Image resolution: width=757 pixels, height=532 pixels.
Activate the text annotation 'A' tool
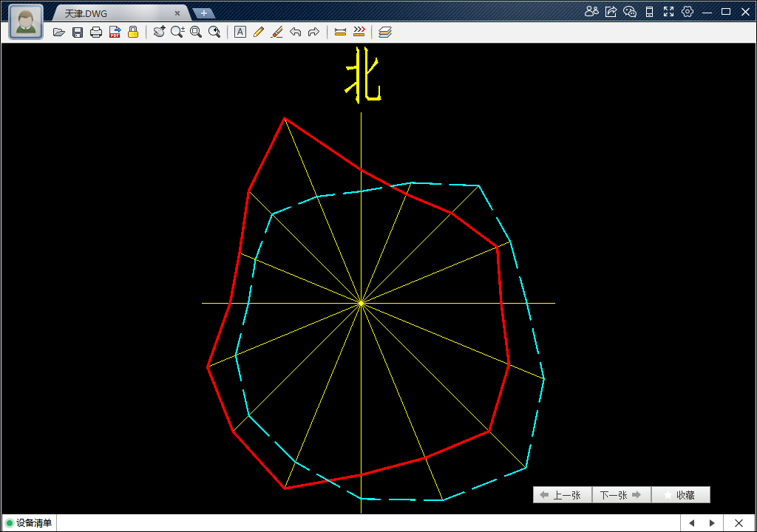tap(240, 32)
